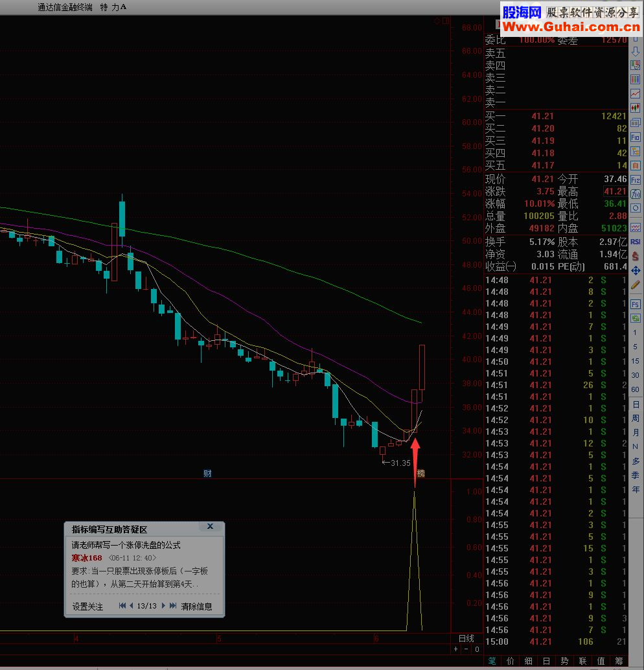Select the pencil drawing tool
This screenshot has height=670, width=644.
click(x=636, y=284)
